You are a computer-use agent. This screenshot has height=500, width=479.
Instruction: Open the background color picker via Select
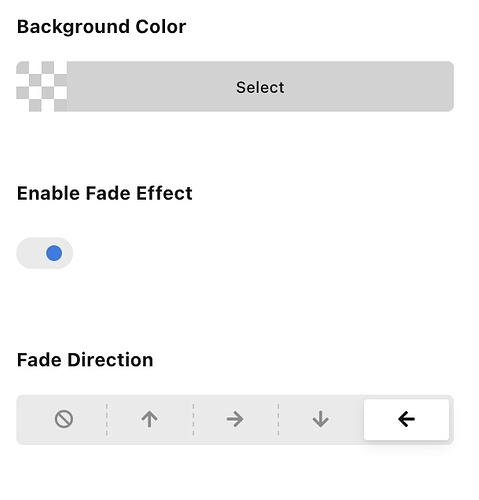coord(260,87)
